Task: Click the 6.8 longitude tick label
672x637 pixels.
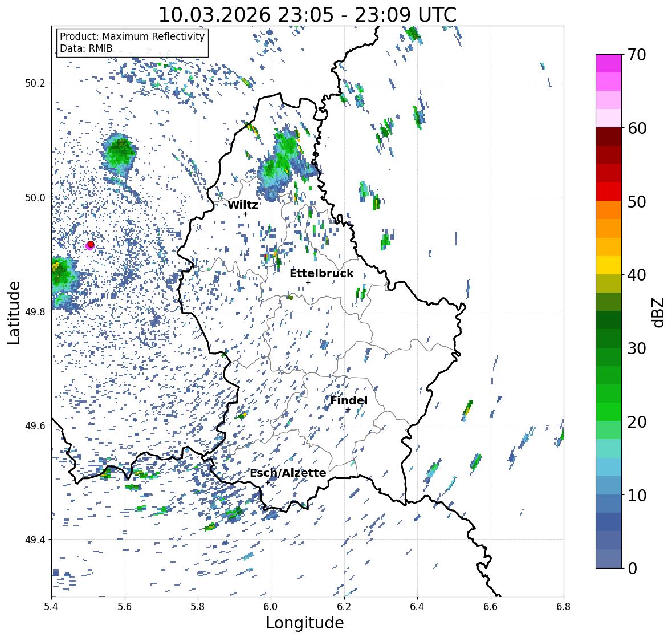Action: [x=564, y=607]
